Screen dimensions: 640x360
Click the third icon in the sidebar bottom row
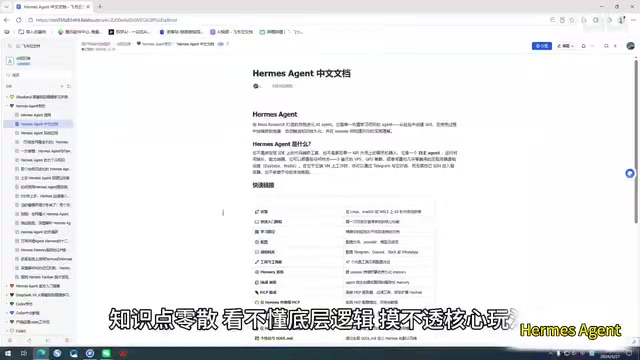[48, 340]
